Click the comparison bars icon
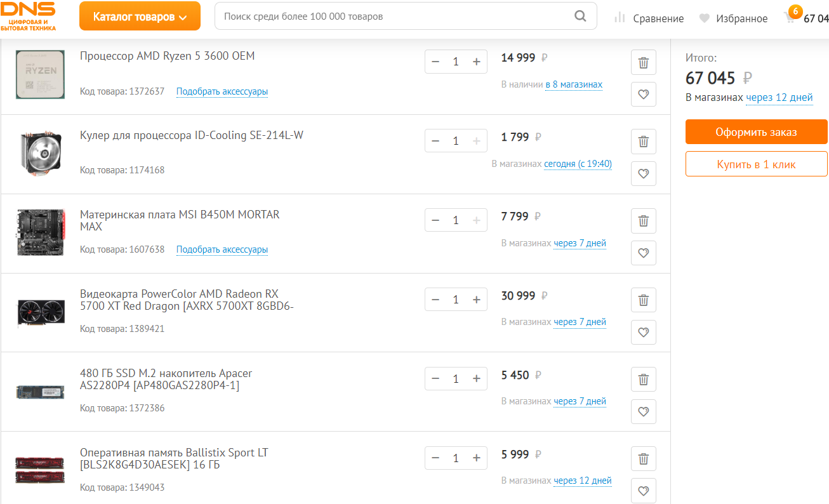 pos(620,18)
